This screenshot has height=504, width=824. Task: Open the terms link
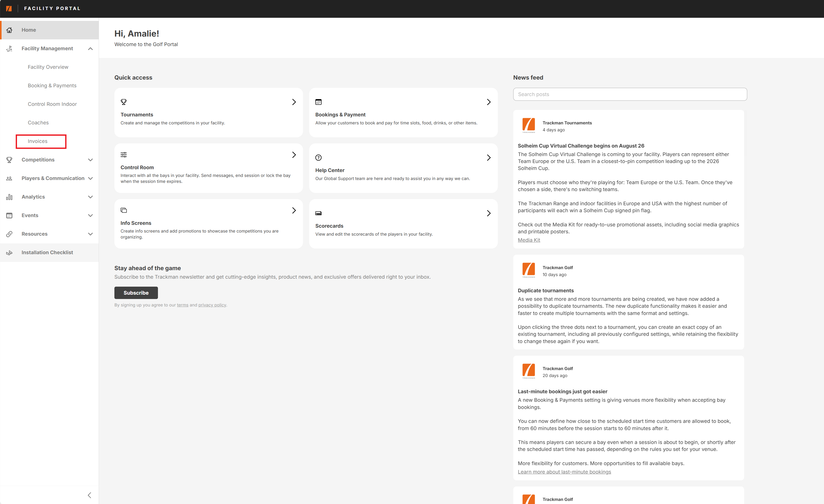(183, 305)
